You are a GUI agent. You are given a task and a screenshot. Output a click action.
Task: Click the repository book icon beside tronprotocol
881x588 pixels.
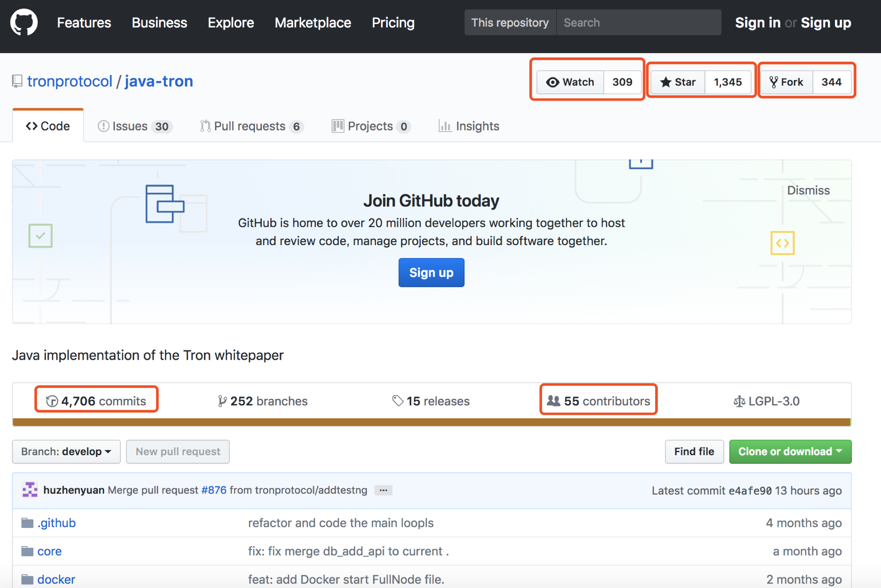click(17, 81)
